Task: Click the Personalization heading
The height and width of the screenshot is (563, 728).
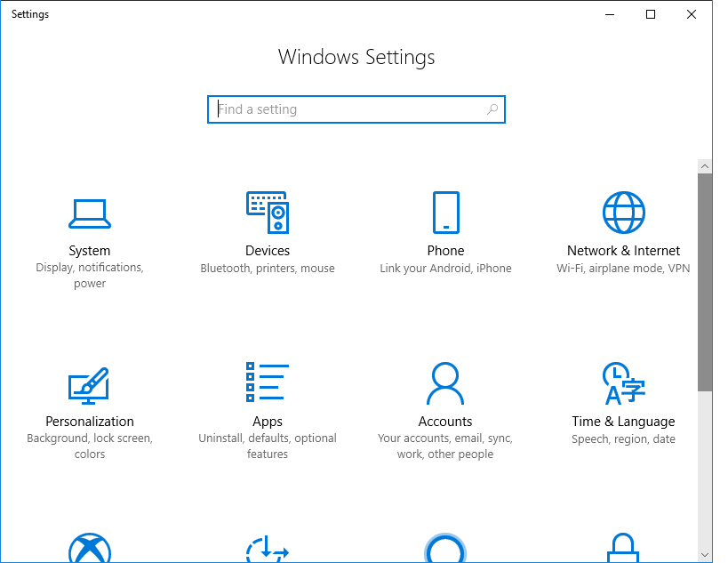Action: [x=90, y=422]
